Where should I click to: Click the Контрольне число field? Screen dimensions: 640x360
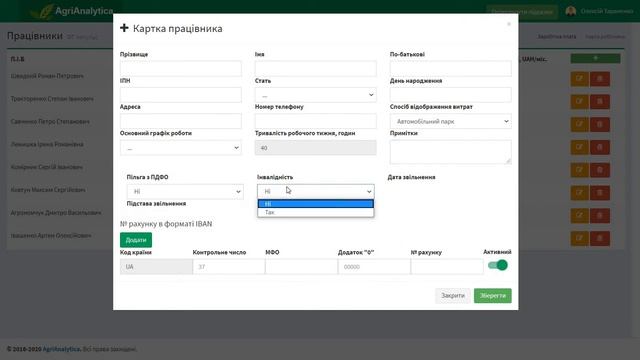pos(229,267)
